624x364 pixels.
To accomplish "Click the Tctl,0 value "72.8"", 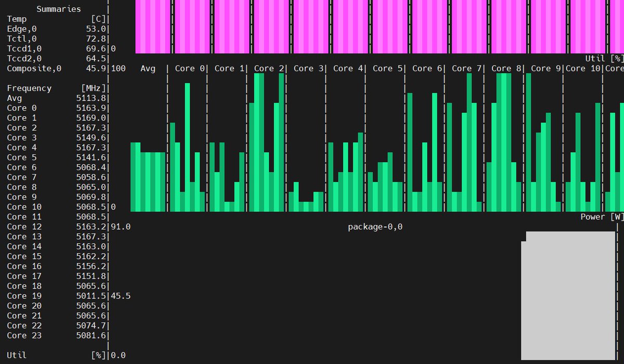I will (96, 38).
